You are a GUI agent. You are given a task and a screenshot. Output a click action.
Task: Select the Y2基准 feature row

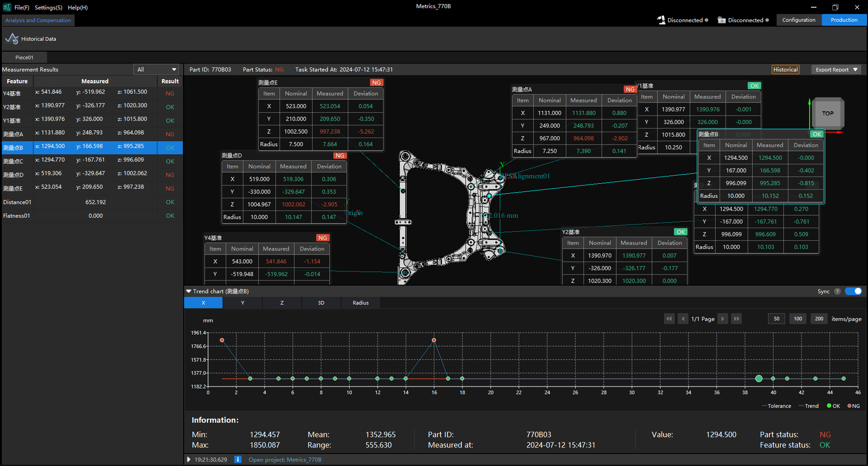tap(92, 107)
